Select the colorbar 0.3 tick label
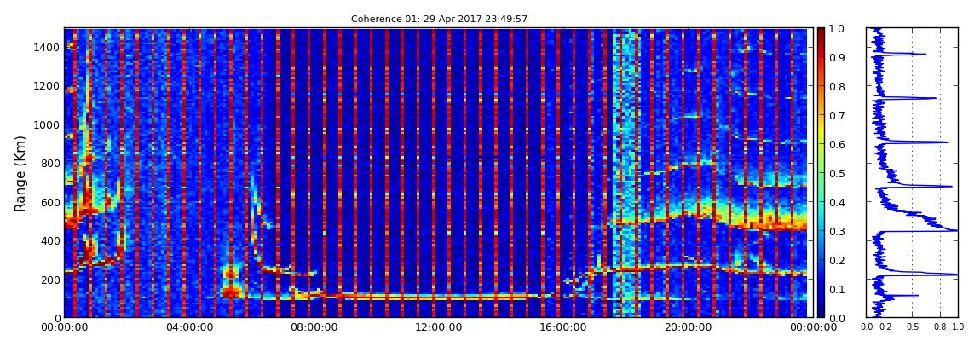 tap(838, 231)
